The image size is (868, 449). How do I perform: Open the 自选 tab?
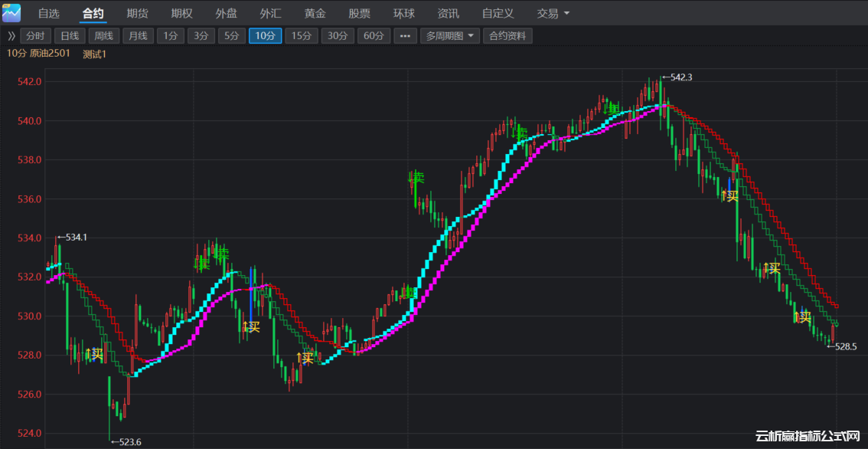tap(48, 14)
